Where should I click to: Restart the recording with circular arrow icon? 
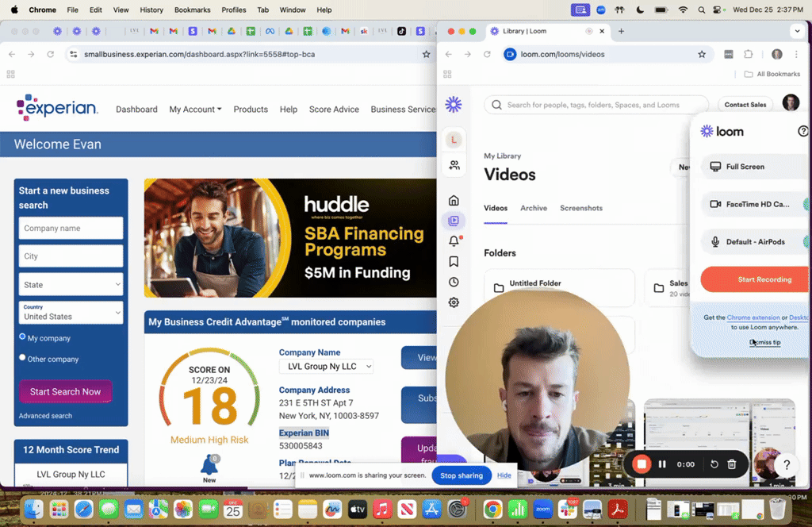714,464
